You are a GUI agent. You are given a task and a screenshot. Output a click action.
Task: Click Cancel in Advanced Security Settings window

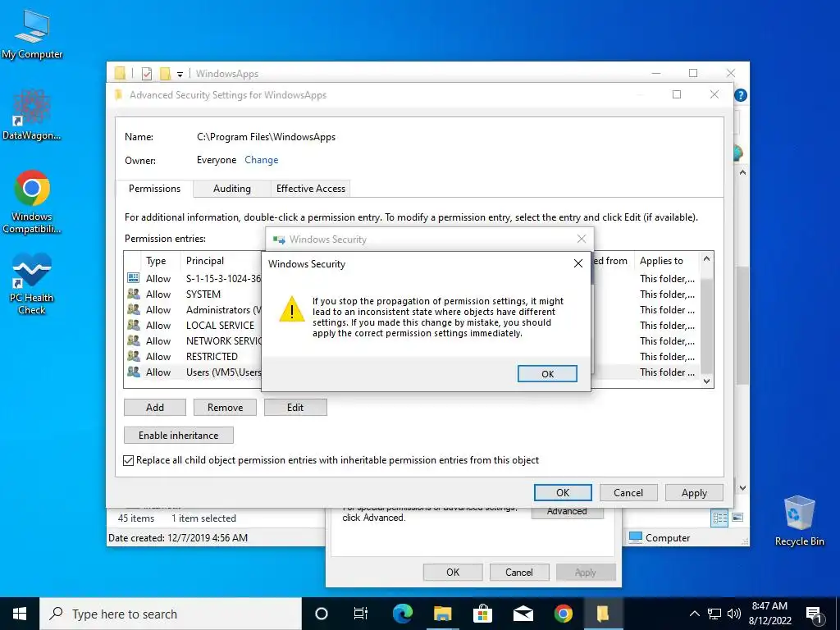628,492
